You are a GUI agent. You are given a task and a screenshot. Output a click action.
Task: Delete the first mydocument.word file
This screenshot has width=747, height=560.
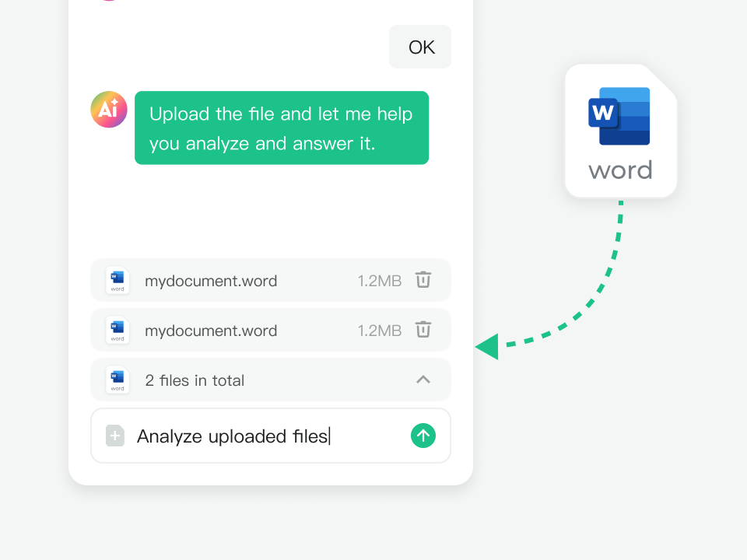[x=423, y=280]
